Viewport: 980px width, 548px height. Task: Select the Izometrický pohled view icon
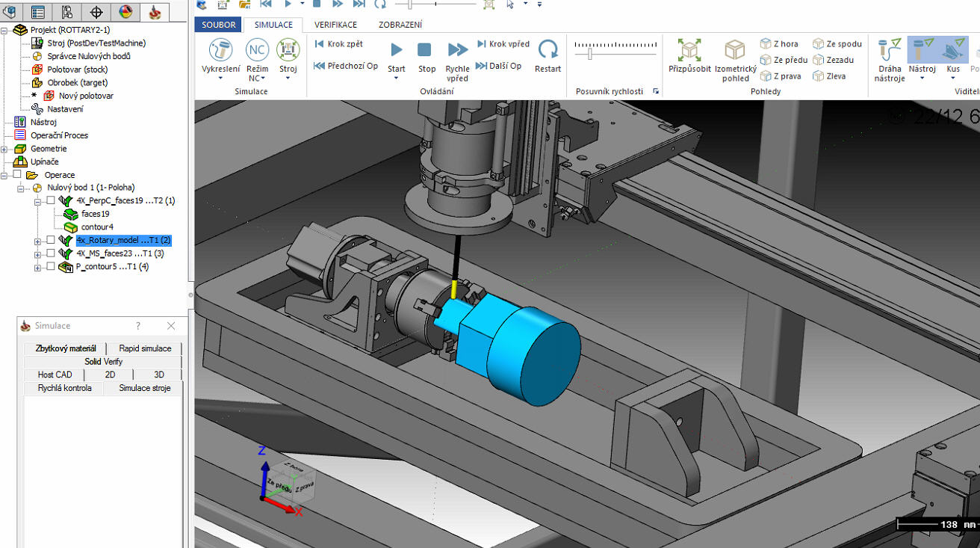(x=735, y=51)
